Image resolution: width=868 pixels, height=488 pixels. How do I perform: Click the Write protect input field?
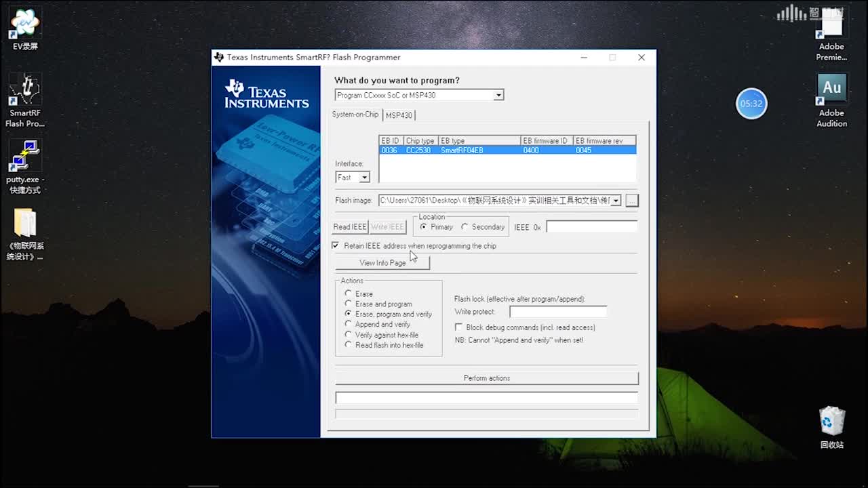[x=558, y=312]
